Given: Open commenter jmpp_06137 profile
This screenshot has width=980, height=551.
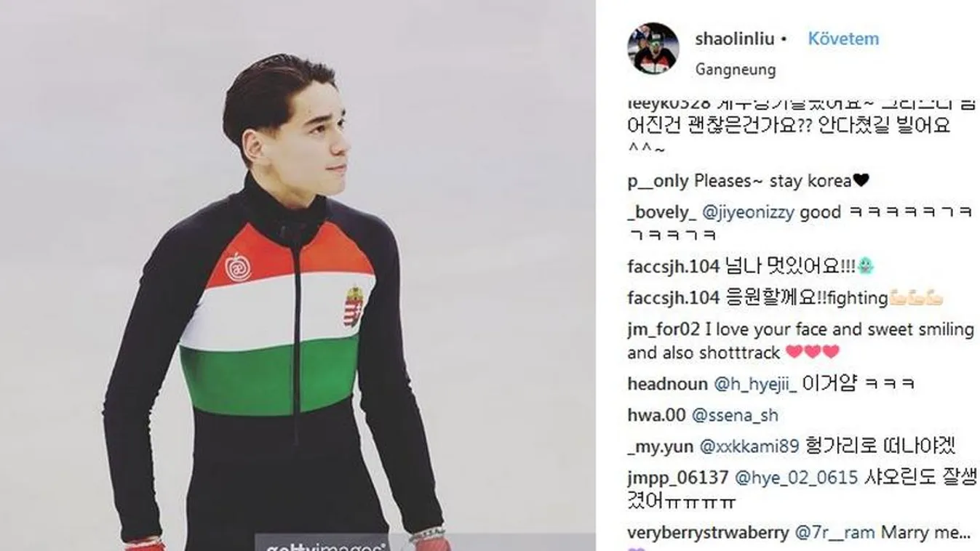Looking at the screenshot, I should coord(678,478).
